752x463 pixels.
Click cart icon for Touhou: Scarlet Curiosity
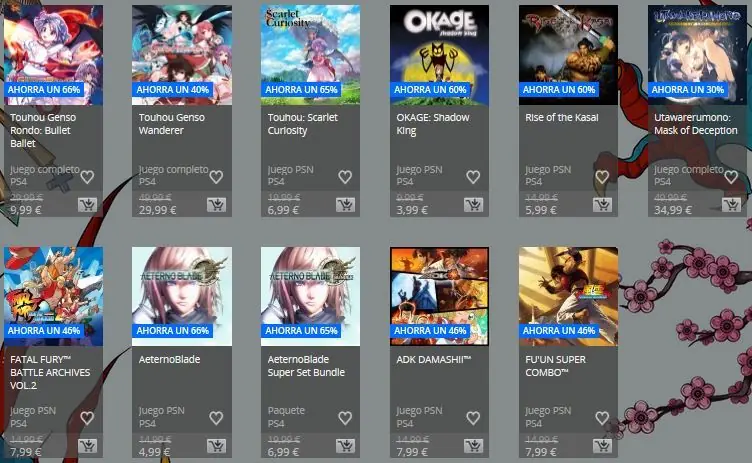tap(345, 205)
